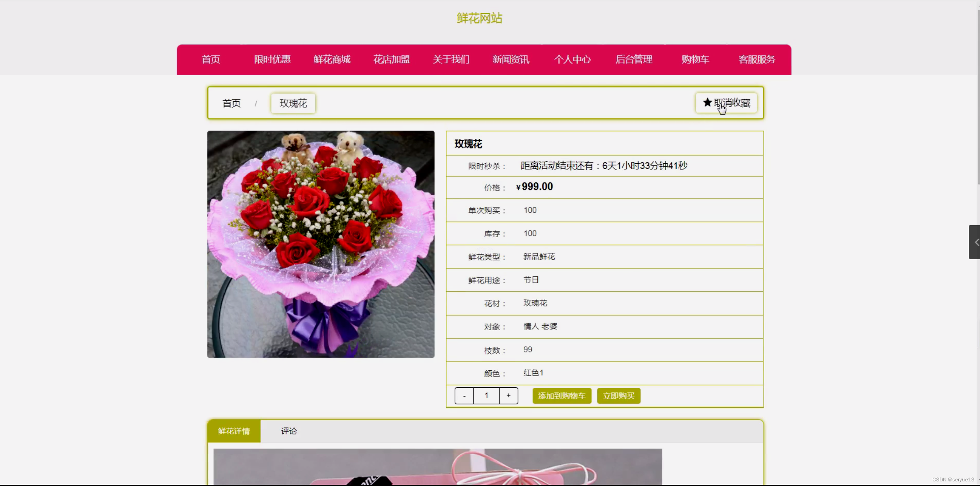Decrease quantity with the minus button
This screenshot has height=486, width=980.
click(x=464, y=396)
